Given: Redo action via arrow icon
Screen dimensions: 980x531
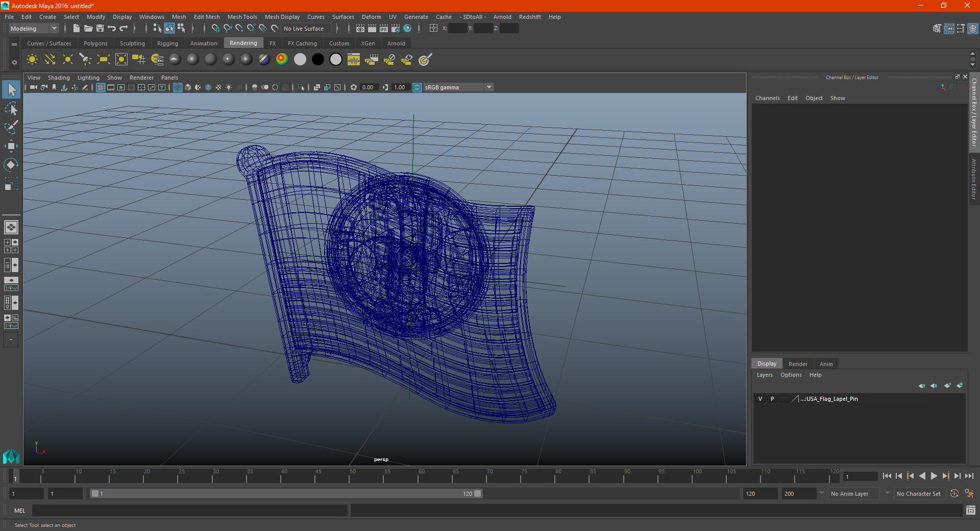Looking at the screenshot, I should pyautogui.click(x=124, y=29).
